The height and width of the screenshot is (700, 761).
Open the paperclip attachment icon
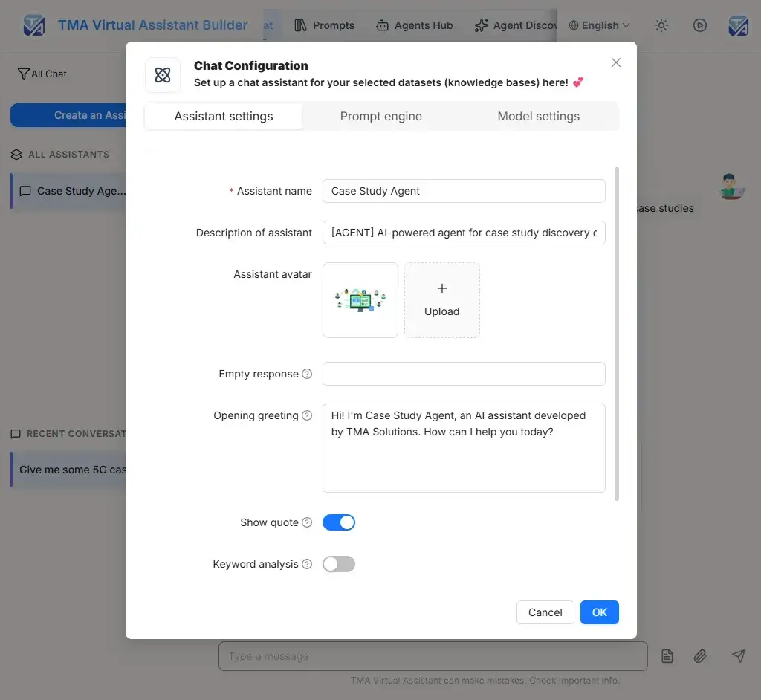(699, 656)
